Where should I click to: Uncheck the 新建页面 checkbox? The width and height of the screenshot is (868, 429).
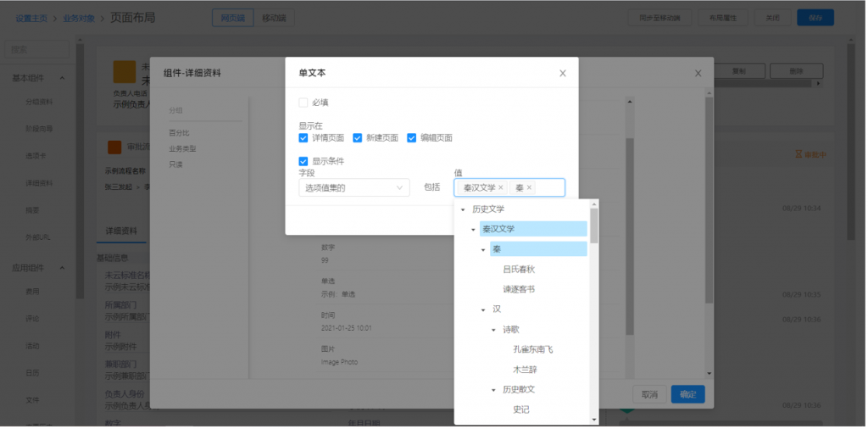click(x=358, y=137)
